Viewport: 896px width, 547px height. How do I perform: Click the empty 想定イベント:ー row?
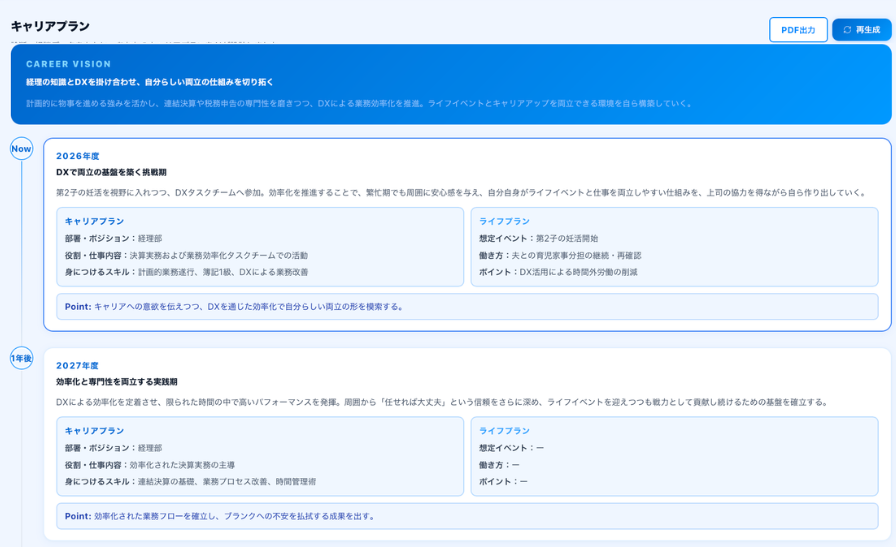click(x=511, y=448)
